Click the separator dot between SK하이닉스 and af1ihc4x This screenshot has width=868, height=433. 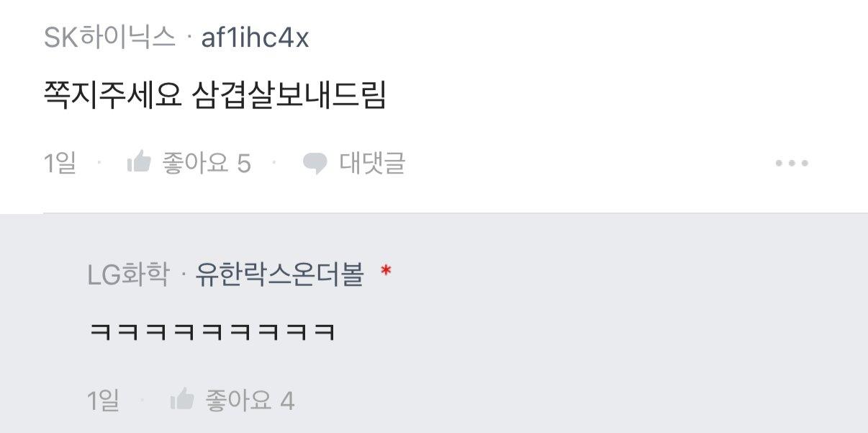click(x=188, y=38)
